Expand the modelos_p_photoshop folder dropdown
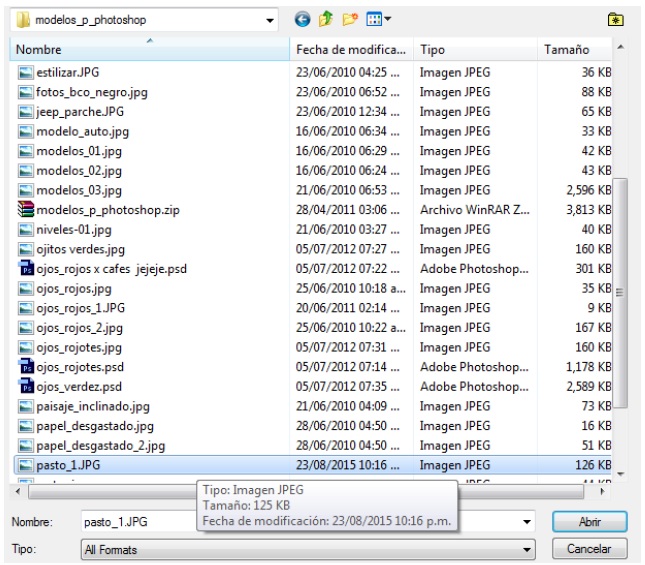The width and height of the screenshot is (645, 565). (x=271, y=20)
